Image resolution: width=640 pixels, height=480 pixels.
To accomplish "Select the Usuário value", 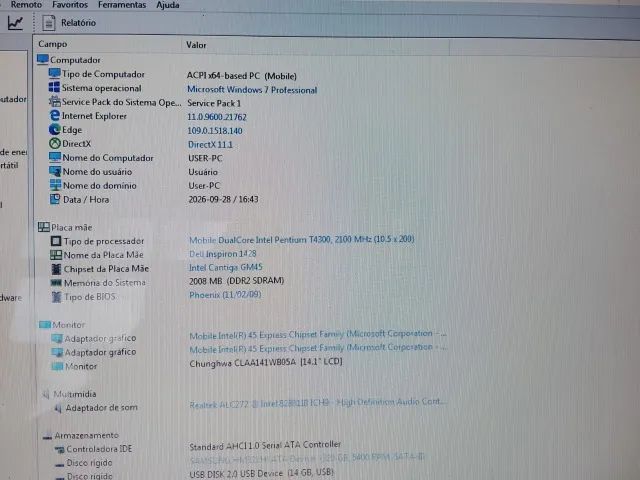I will (203, 172).
